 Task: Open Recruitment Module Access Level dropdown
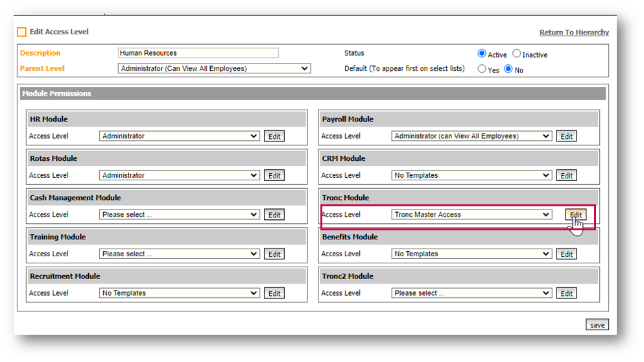click(x=179, y=293)
